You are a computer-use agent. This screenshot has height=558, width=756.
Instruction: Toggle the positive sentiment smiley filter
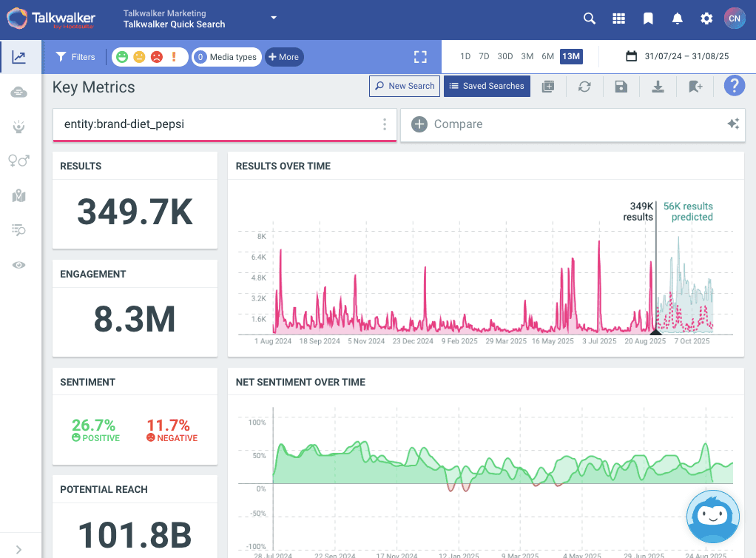(122, 57)
